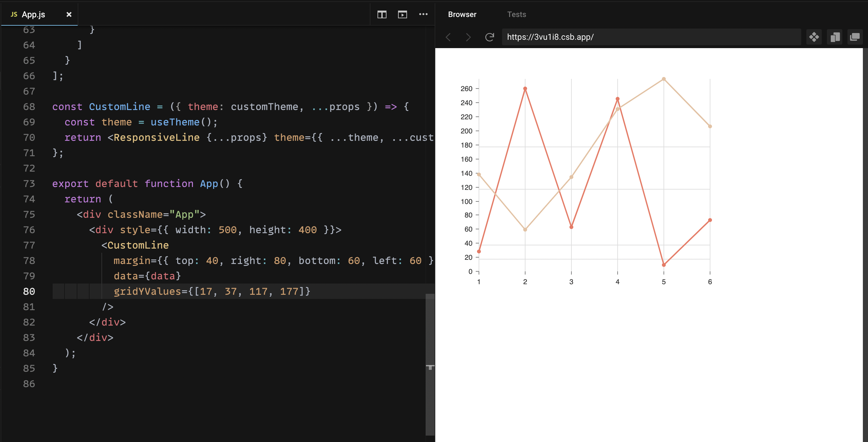Open responsive preview mode via the diamond icon
Viewport: 868px width, 442px height.
pyautogui.click(x=814, y=37)
